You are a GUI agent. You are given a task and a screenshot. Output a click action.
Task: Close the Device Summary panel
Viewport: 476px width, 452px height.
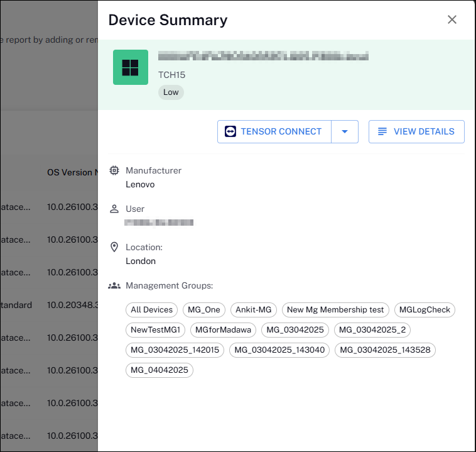(x=452, y=19)
